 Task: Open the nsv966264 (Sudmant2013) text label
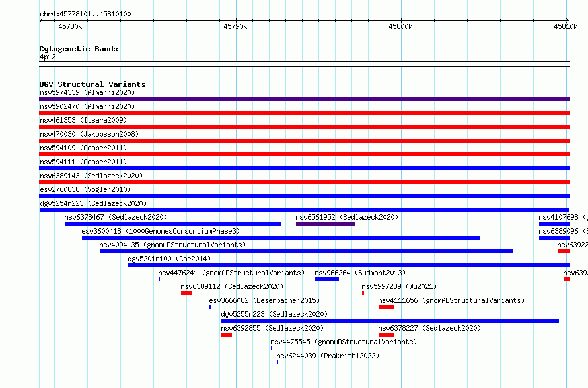tap(360, 273)
